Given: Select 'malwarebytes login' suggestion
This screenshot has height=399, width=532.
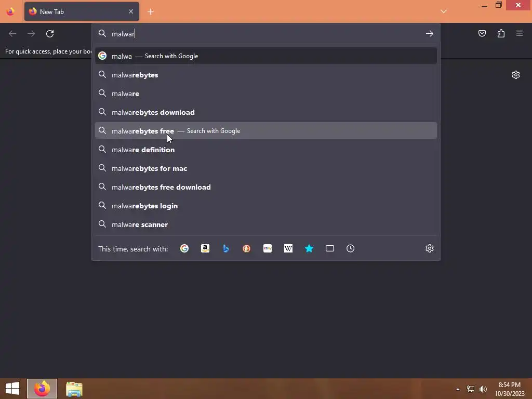Looking at the screenshot, I should [266, 206].
